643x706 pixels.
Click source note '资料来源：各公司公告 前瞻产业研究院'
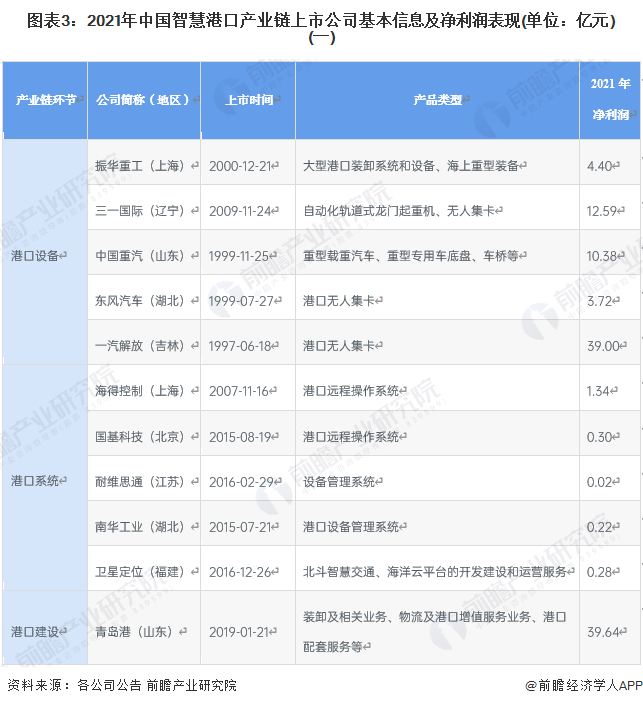[x=122, y=685]
